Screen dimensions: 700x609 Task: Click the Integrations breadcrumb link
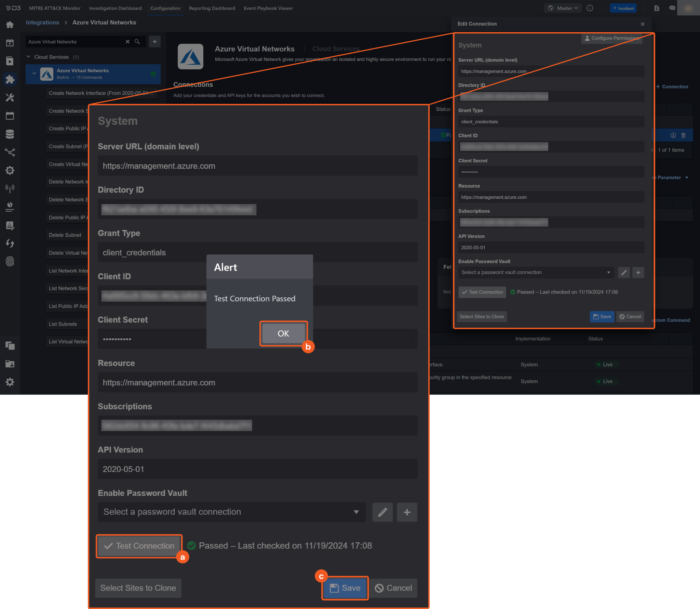[42, 23]
